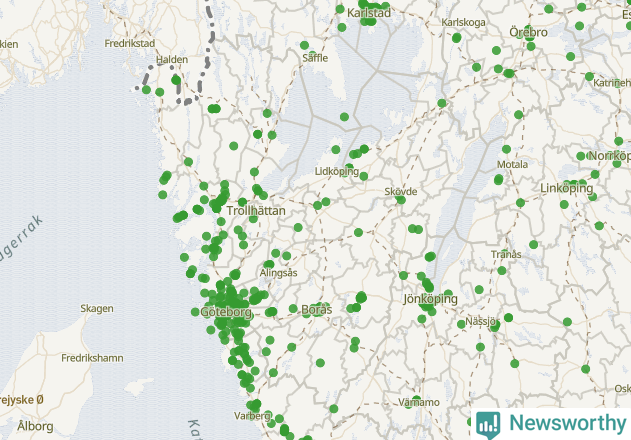
Task: Select the Linköping map label
Action: 567,188
